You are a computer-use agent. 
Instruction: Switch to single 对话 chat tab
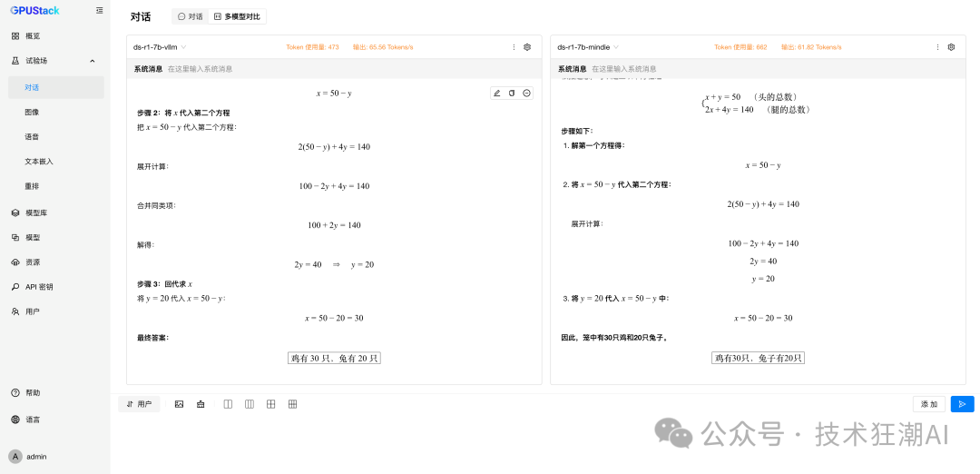coord(190,17)
